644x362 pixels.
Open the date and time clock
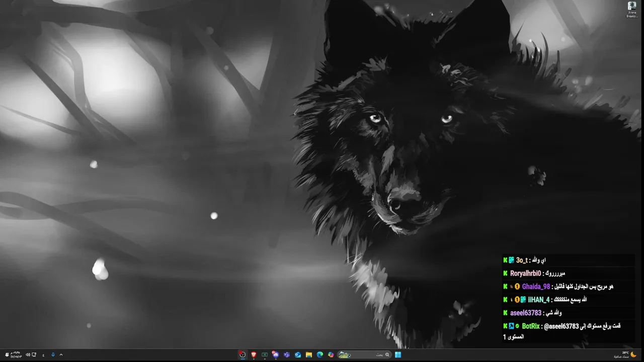16,354
